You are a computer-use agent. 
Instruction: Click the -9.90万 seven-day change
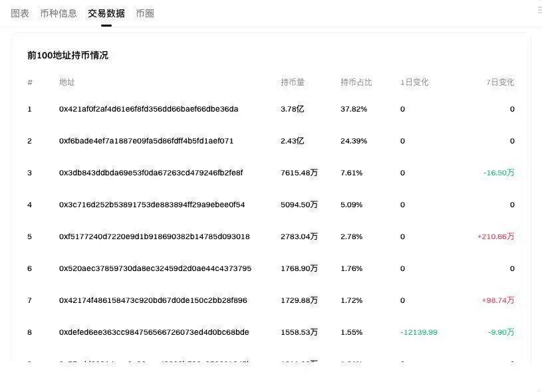501,332
